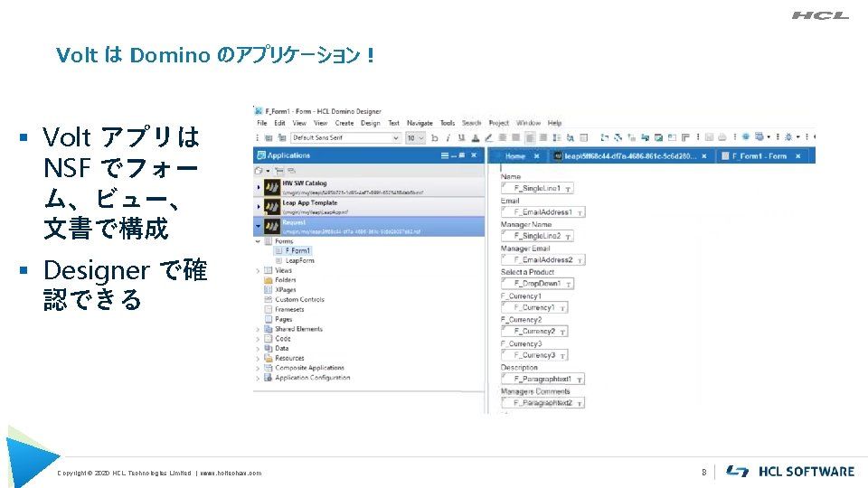This screenshot has width=868, height=488.
Task: Click the Custom Controls icon
Action: click(x=269, y=299)
